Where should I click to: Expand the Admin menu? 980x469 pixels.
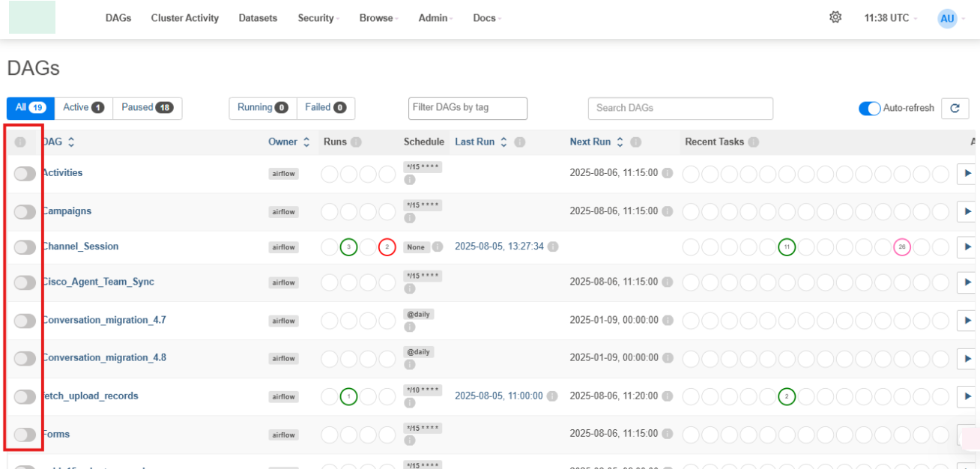(x=435, y=18)
